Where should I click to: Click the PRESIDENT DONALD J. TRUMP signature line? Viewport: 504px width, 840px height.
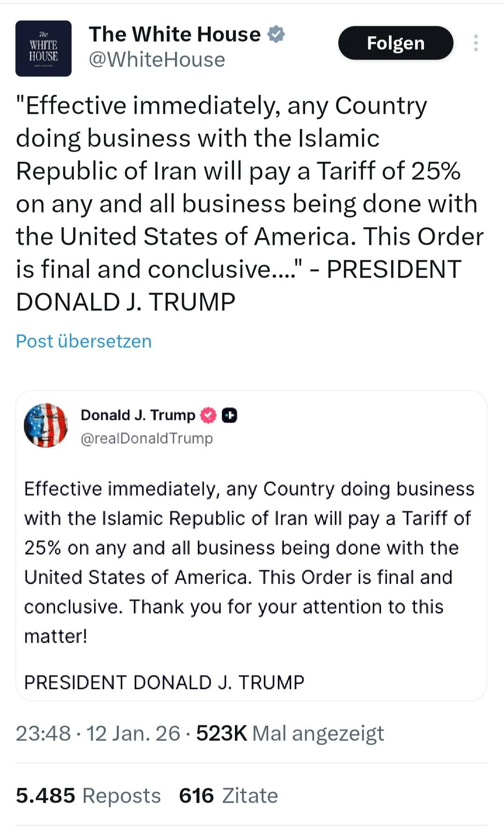[x=164, y=682]
